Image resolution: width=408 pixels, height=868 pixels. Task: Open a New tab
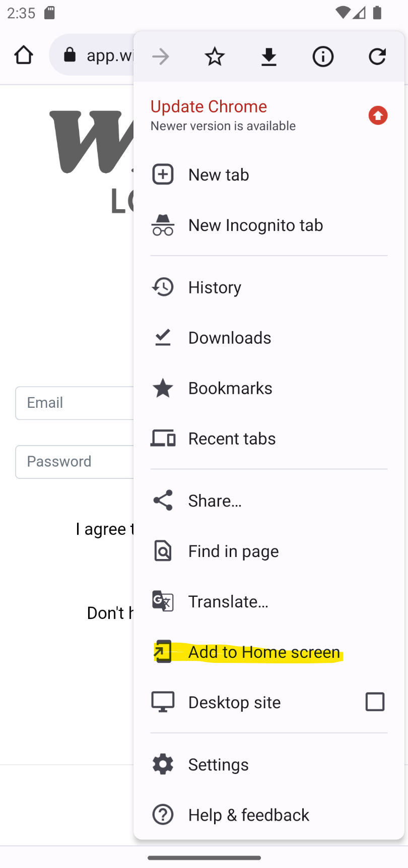pyautogui.click(x=269, y=174)
